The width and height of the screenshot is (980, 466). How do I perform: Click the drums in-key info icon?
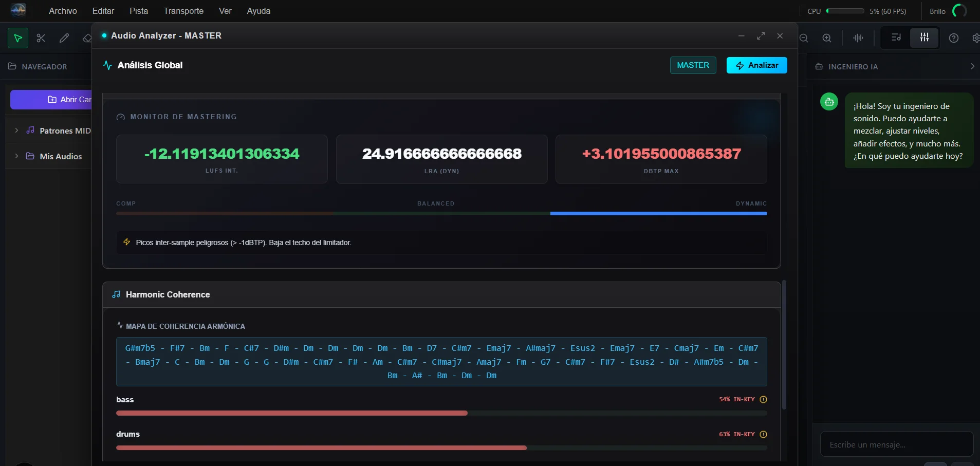(x=763, y=435)
